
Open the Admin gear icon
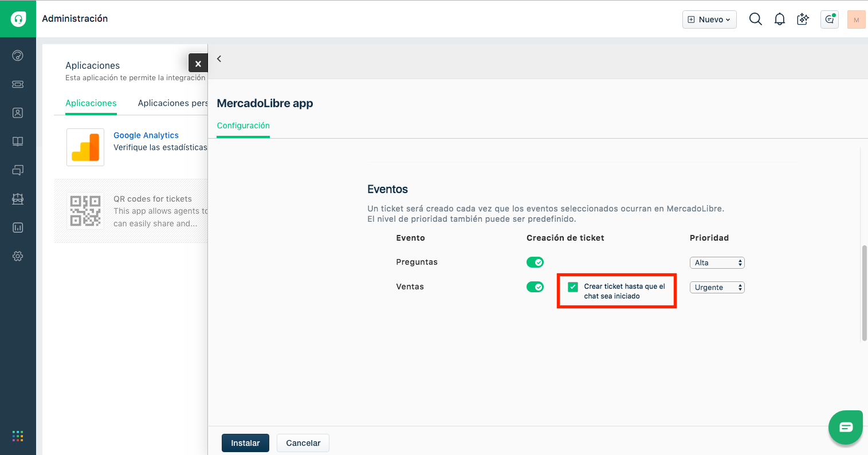[x=18, y=256]
